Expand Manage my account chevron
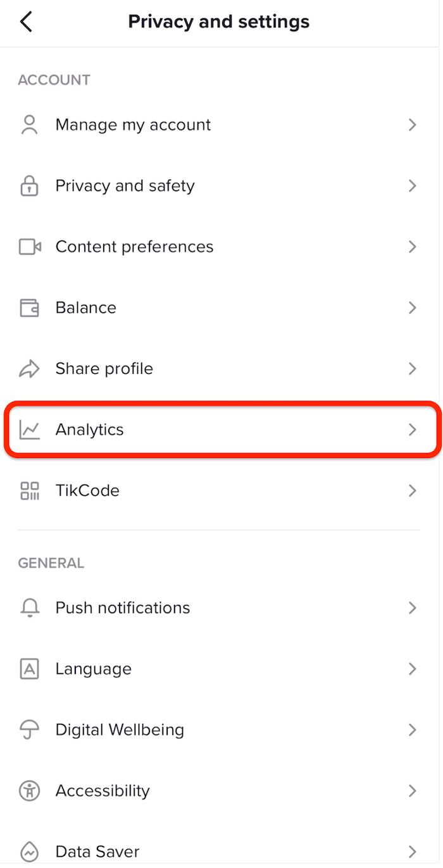The height and width of the screenshot is (868, 443). click(x=413, y=125)
